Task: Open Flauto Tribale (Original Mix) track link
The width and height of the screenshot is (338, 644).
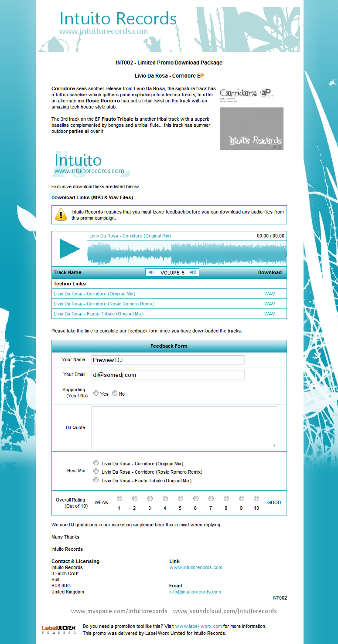Action: pos(99,314)
